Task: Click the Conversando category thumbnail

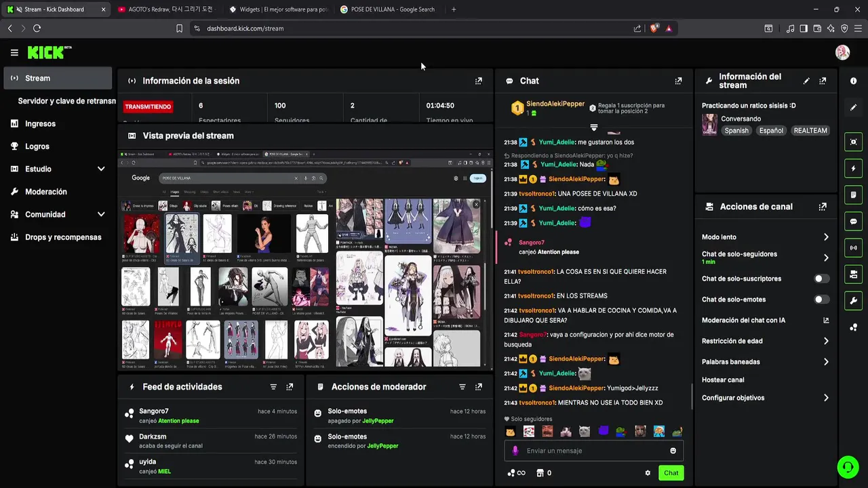Action: 709,124
